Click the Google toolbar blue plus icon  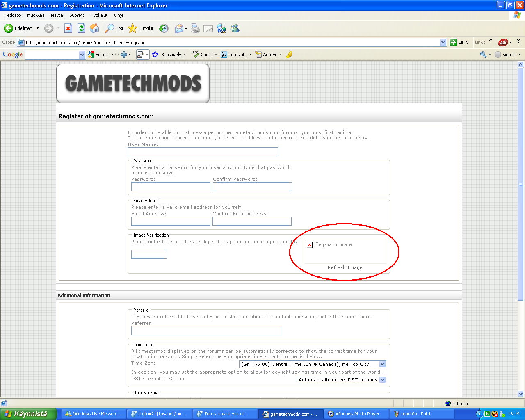click(x=123, y=55)
